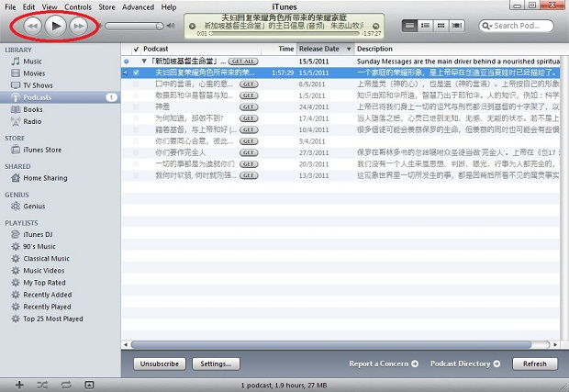Open the Help menu

(169, 7)
